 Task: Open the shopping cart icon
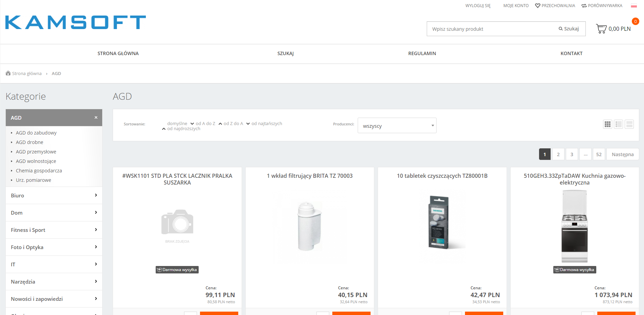click(x=601, y=29)
